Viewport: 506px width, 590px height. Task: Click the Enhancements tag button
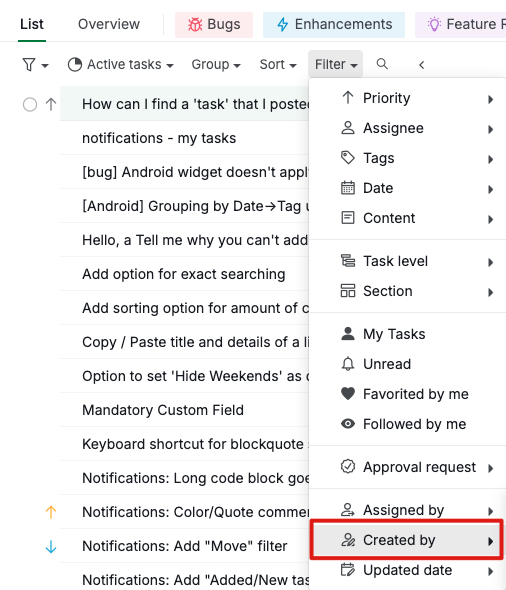pyautogui.click(x=334, y=24)
